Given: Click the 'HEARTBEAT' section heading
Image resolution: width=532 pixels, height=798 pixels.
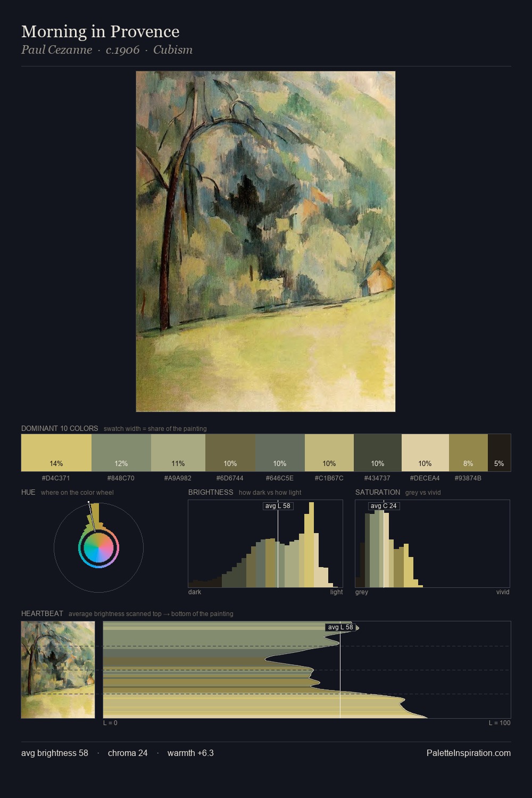Looking at the screenshot, I should click(42, 613).
